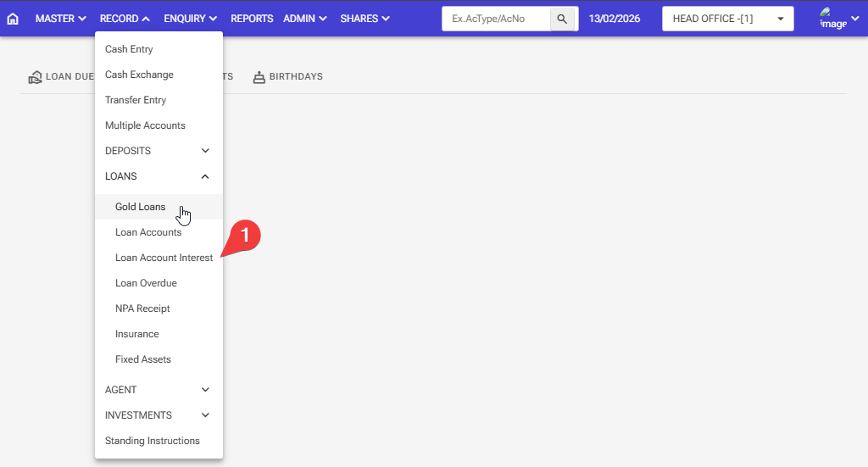Open the MASTER menu

pos(61,19)
